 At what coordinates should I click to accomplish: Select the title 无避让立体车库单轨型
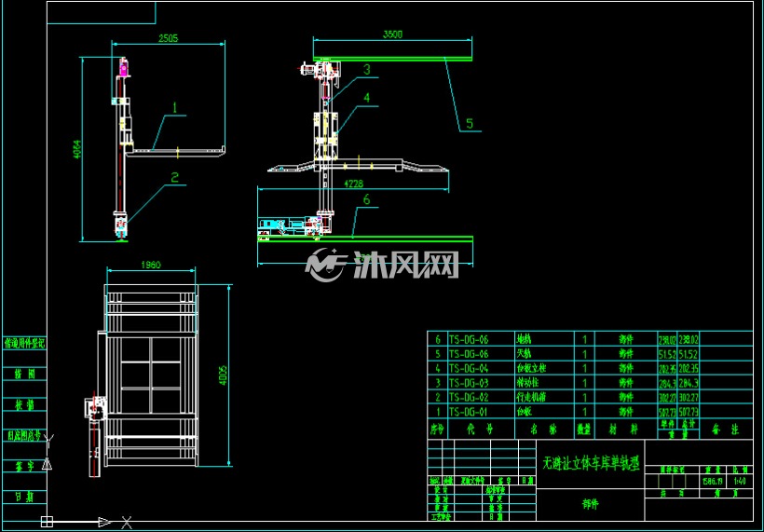coord(591,463)
